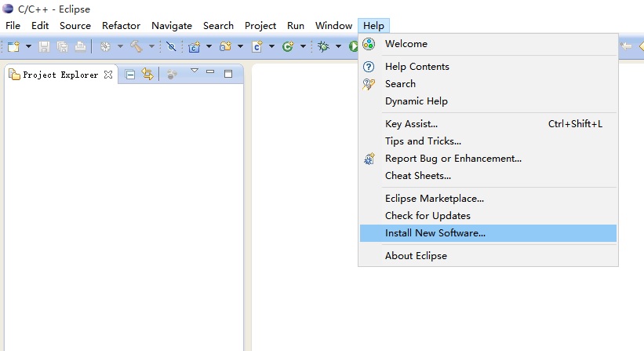Select Welcome from Help menu

[x=488, y=43]
